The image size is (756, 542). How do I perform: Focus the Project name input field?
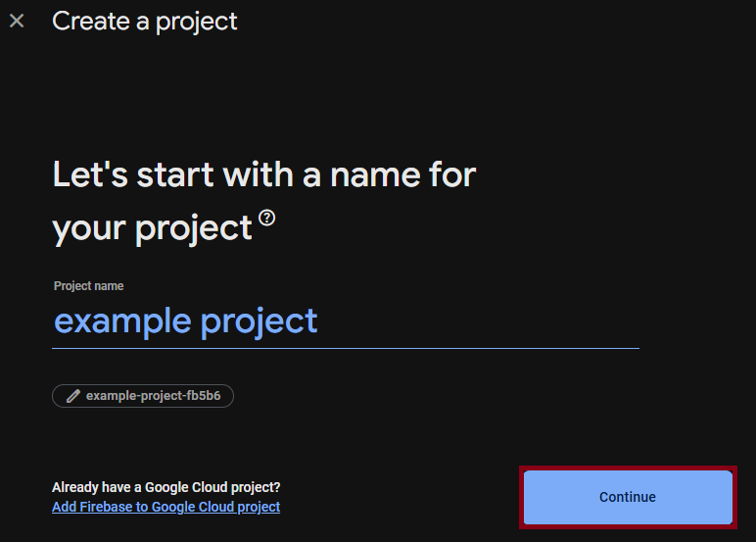click(346, 321)
